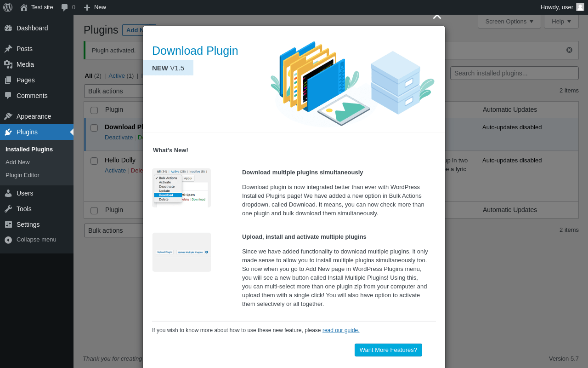Click Auto-updates disabled in Hello Dolly row
The image size is (588, 368).
(x=512, y=160)
